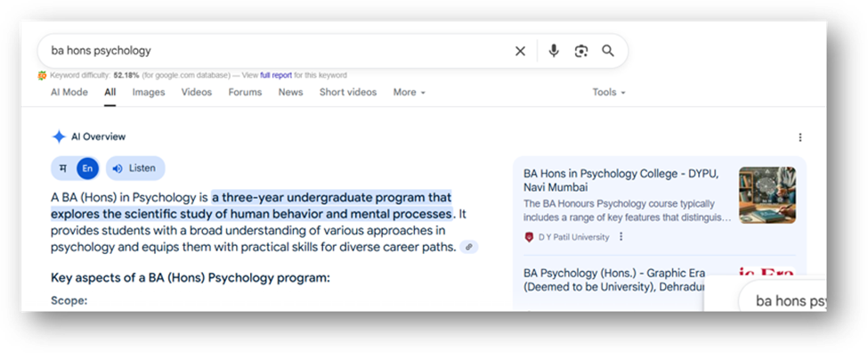
Task: Open three-dot menu beside D Y Patil University
Action: (621, 236)
